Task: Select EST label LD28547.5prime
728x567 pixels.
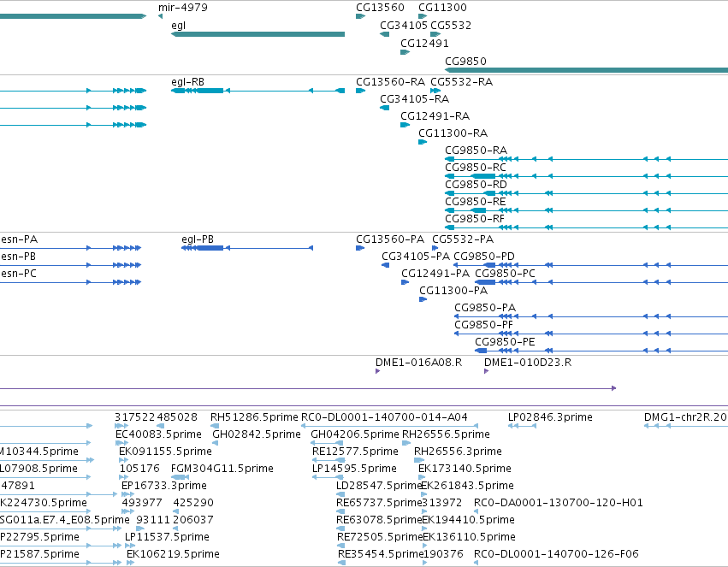Action: [379, 486]
